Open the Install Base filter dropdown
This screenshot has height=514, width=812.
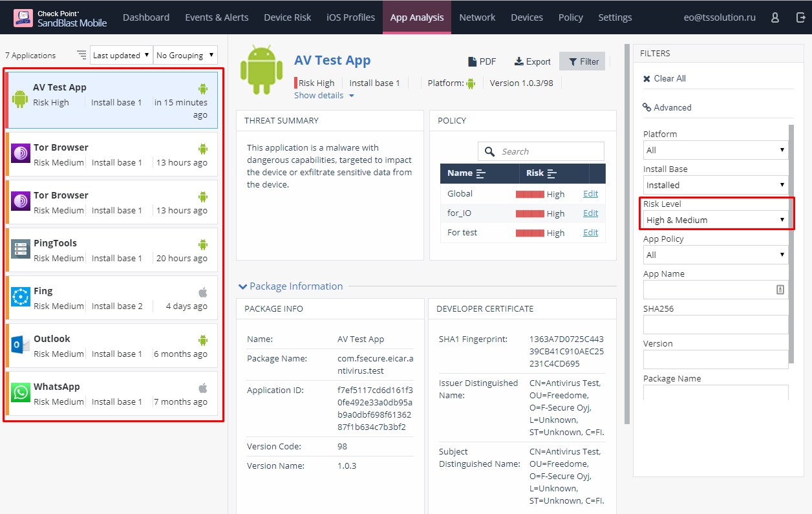[x=716, y=185]
